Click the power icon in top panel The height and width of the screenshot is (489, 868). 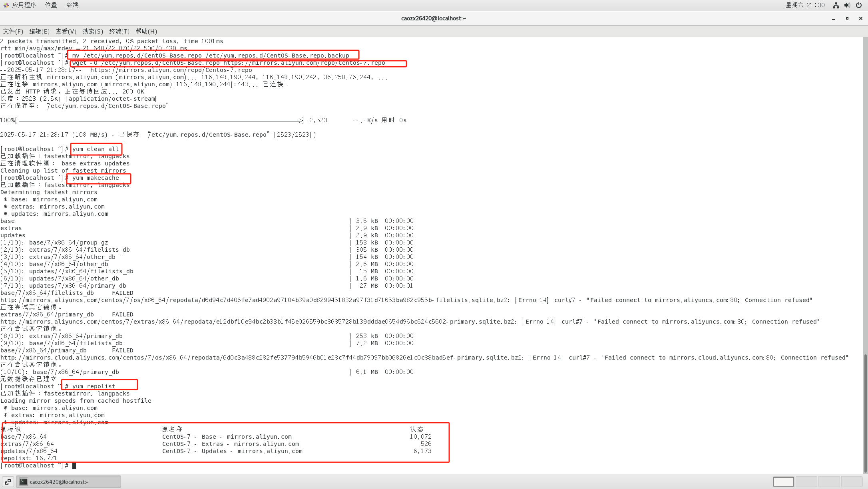(x=858, y=5)
